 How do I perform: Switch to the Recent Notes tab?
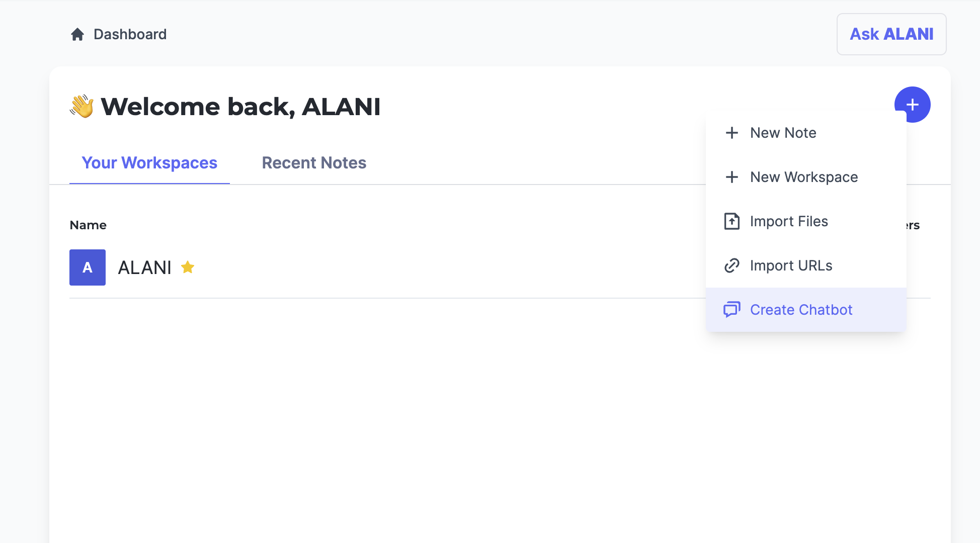(314, 163)
